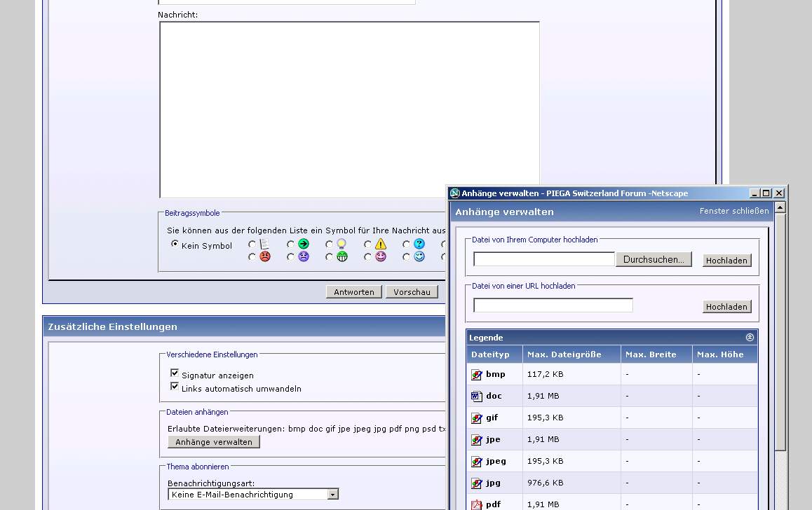Screen dimensions: 812x510
Task: Open the 'Anhänge verwalten' attachment manager
Action: coord(214,442)
